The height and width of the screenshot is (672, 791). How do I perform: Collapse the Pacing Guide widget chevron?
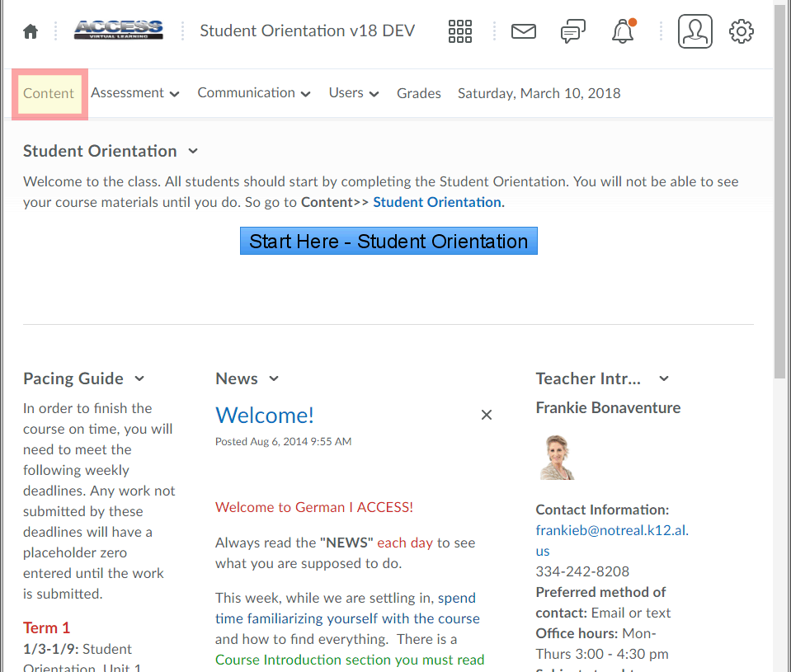pyautogui.click(x=139, y=378)
